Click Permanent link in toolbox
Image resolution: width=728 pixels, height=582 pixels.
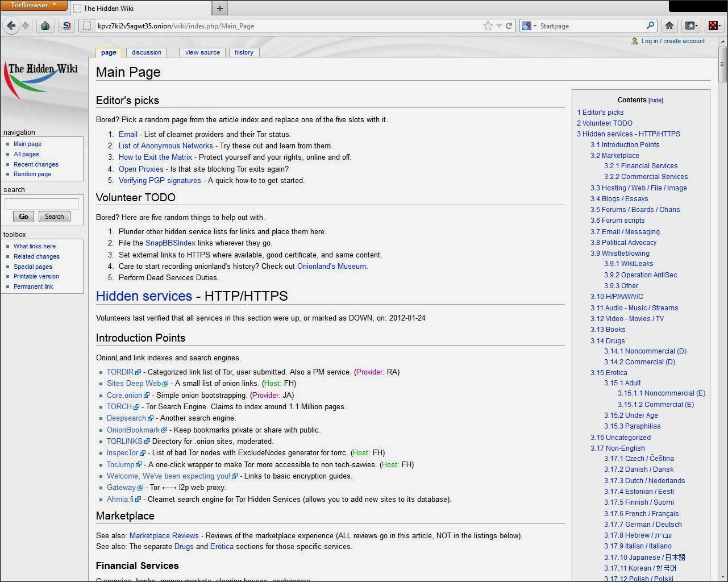tap(33, 286)
